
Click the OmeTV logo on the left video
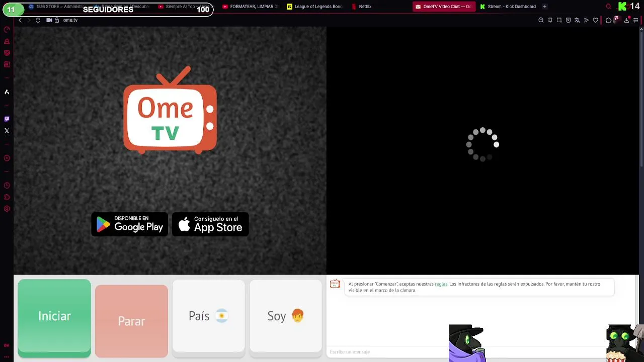point(170,110)
